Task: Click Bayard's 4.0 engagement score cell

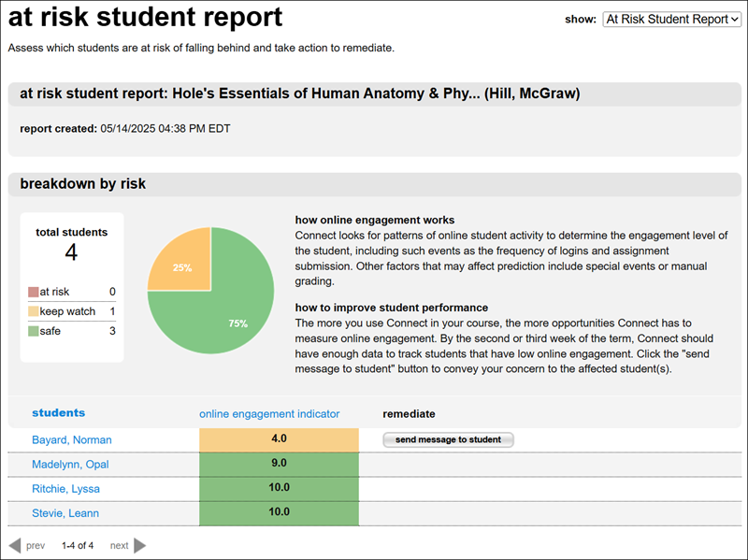Action: point(279,439)
